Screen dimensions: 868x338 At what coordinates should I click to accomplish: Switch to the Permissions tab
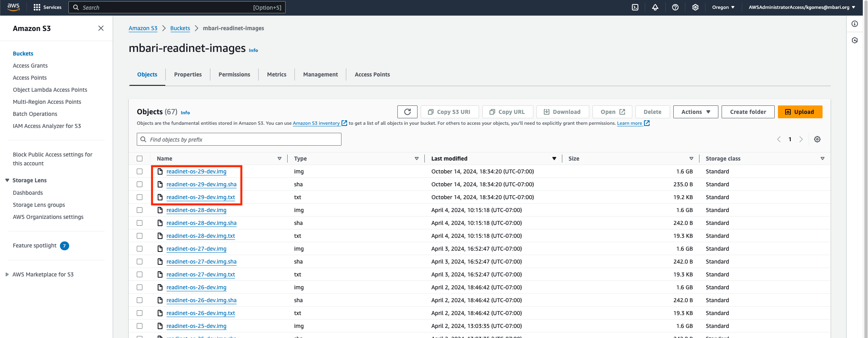coord(234,74)
